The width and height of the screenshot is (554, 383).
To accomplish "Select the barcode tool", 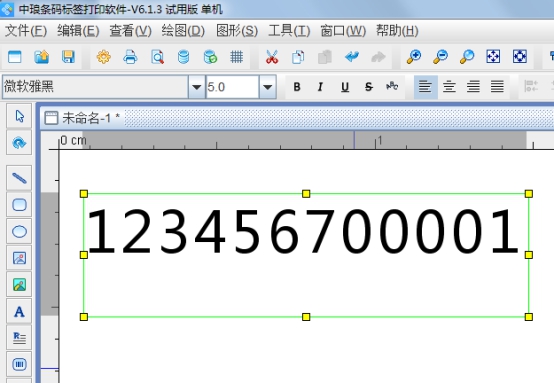I will coord(19,364).
